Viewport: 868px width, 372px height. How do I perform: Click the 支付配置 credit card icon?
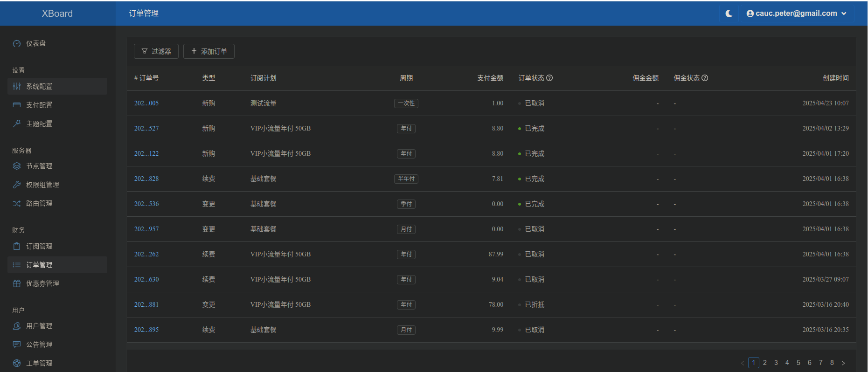point(17,105)
